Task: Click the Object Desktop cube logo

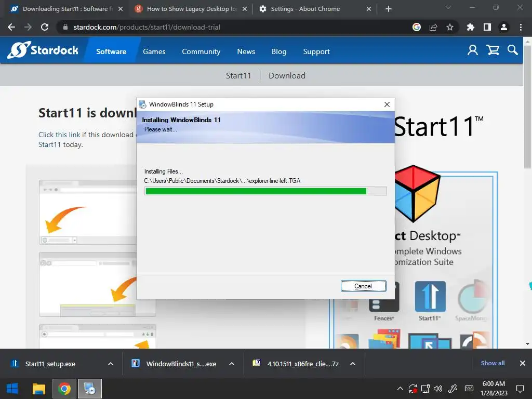Action: pos(417,193)
